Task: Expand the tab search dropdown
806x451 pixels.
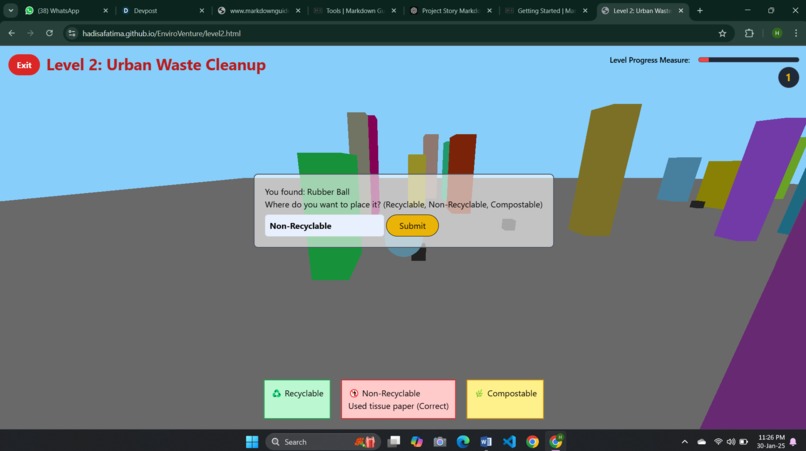Action: click(x=11, y=10)
